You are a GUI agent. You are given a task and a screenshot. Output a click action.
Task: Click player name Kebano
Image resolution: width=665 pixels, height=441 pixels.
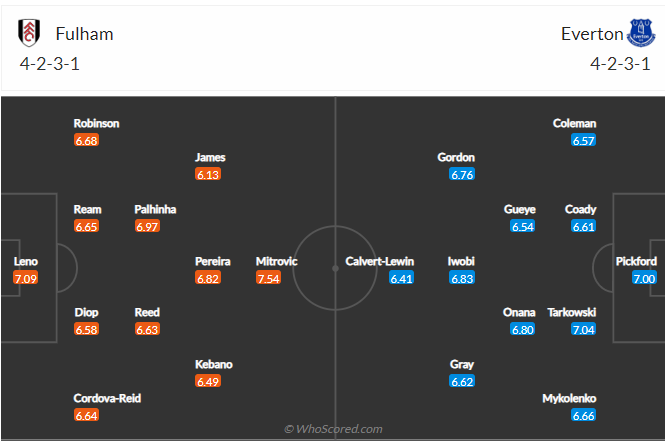pyautogui.click(x=213, y=364)
